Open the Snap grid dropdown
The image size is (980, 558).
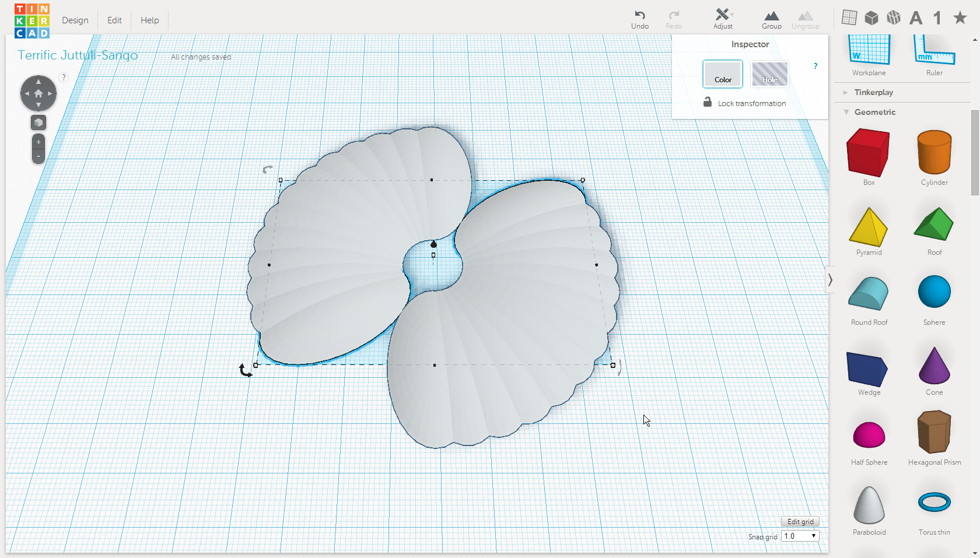[800, 536]
